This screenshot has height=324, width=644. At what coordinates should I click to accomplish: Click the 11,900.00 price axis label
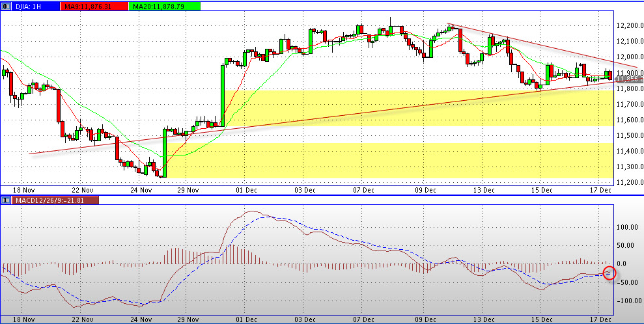pos(629,72)
